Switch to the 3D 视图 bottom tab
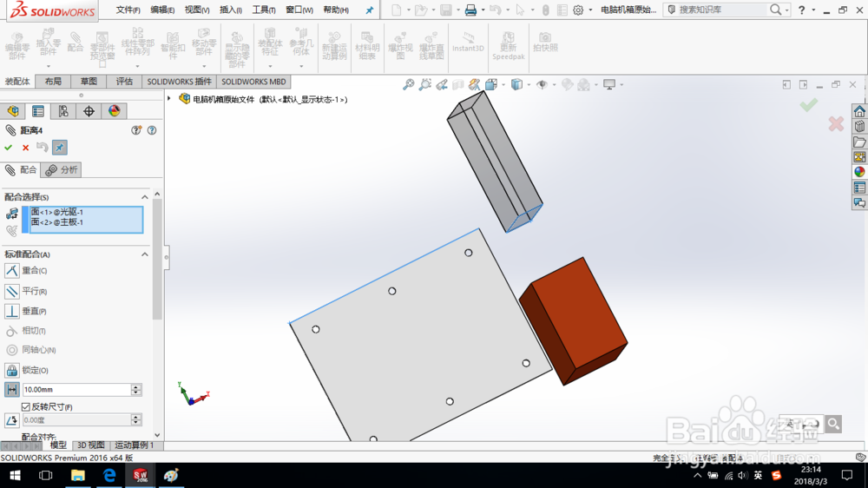 [91, 445]
